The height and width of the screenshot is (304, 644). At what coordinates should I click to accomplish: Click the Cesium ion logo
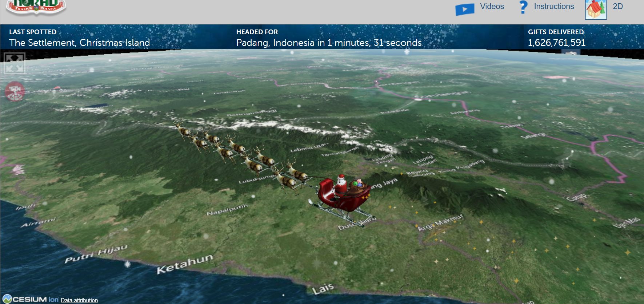pos(31,299)
